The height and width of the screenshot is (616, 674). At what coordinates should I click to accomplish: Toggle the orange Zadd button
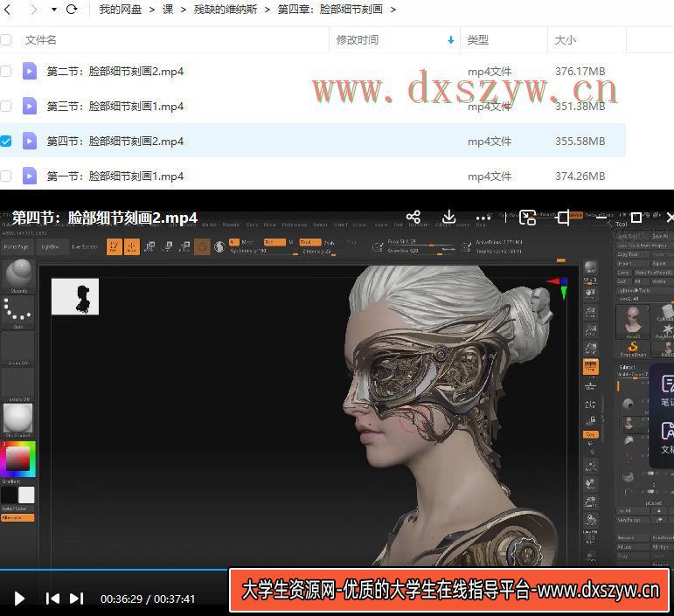[310, 242]
